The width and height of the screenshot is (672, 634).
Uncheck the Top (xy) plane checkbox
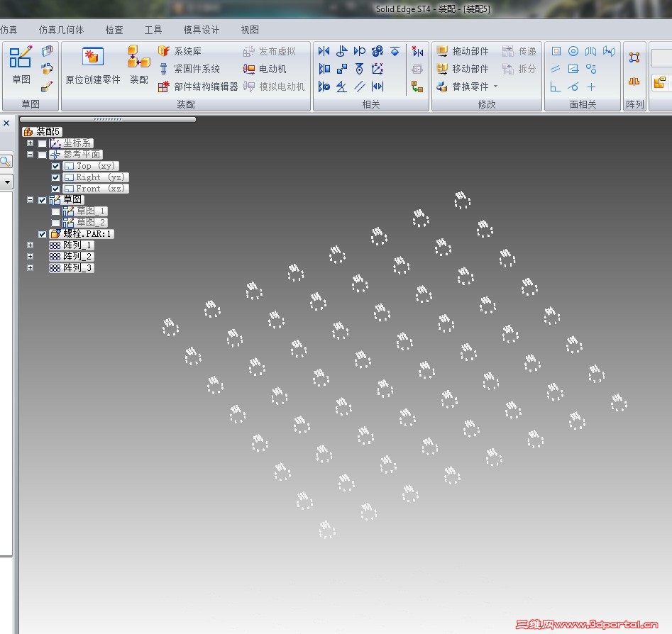(x=56, y=166)
